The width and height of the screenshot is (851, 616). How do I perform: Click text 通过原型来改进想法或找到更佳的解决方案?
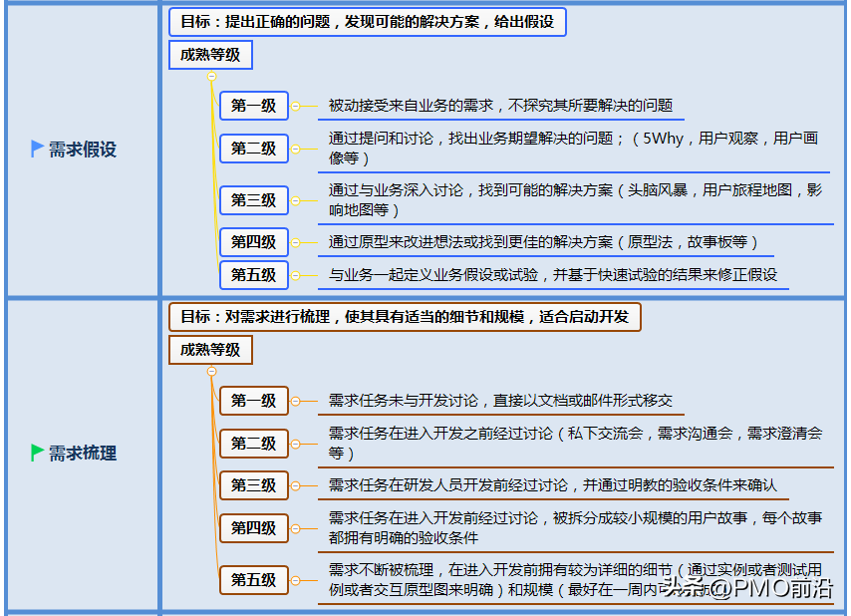coord(470,242)
